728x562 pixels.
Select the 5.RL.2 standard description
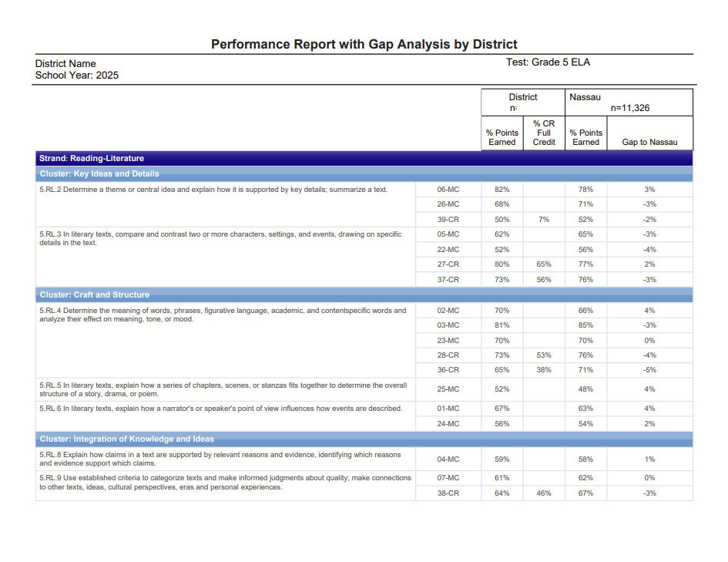(213, 190)
